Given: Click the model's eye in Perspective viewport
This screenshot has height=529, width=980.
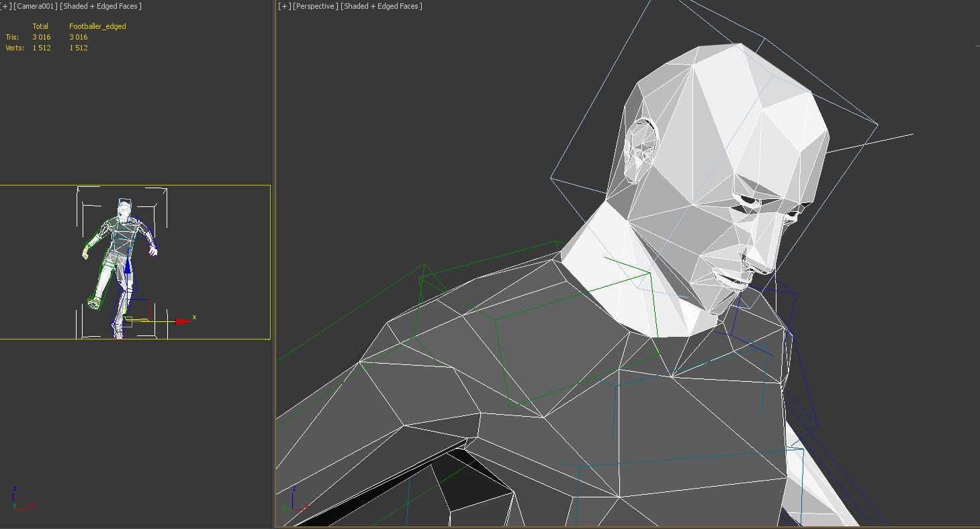Looking at the screenshot, I should pos(748,200).
